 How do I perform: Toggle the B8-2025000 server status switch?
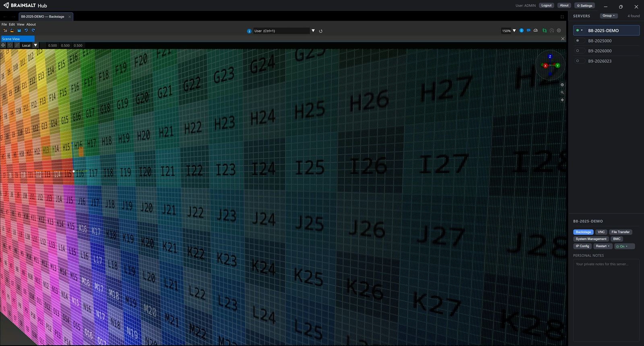(x=580, y=41)
